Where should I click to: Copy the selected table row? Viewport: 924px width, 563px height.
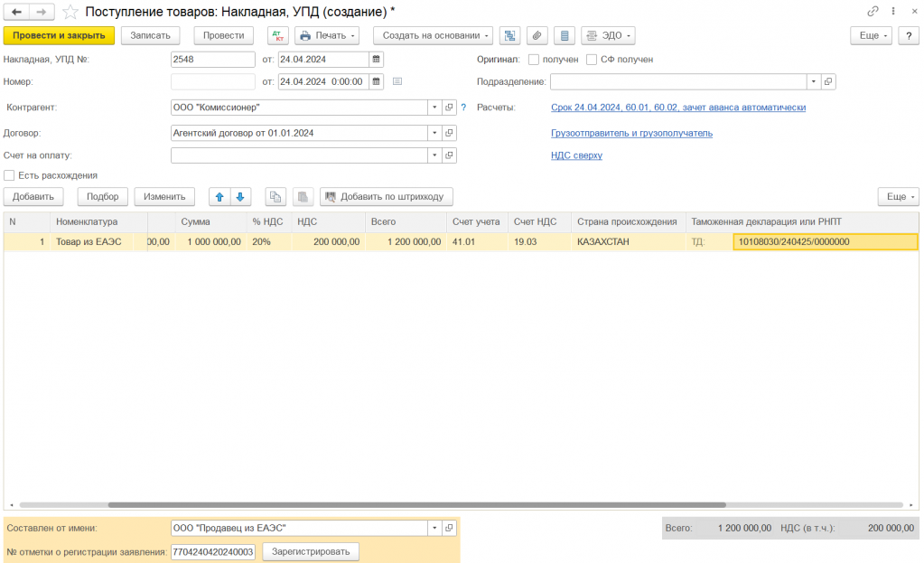tap(275, 197)
